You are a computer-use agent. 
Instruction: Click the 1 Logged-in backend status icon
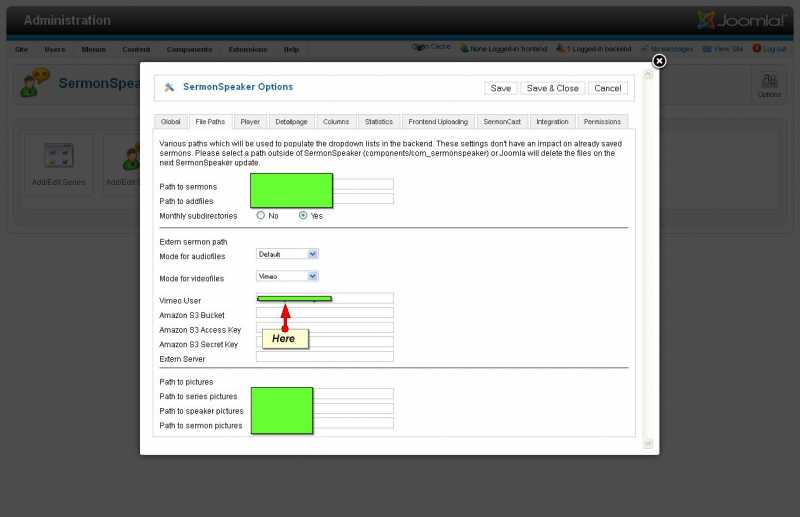tap(561, 48)
